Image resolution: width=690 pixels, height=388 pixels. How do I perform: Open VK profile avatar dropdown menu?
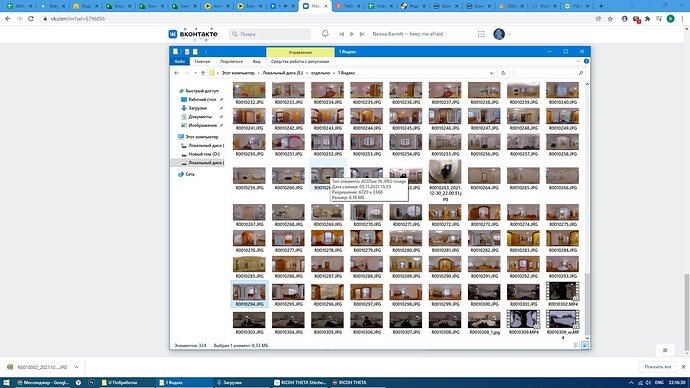[x=502, y=34]
